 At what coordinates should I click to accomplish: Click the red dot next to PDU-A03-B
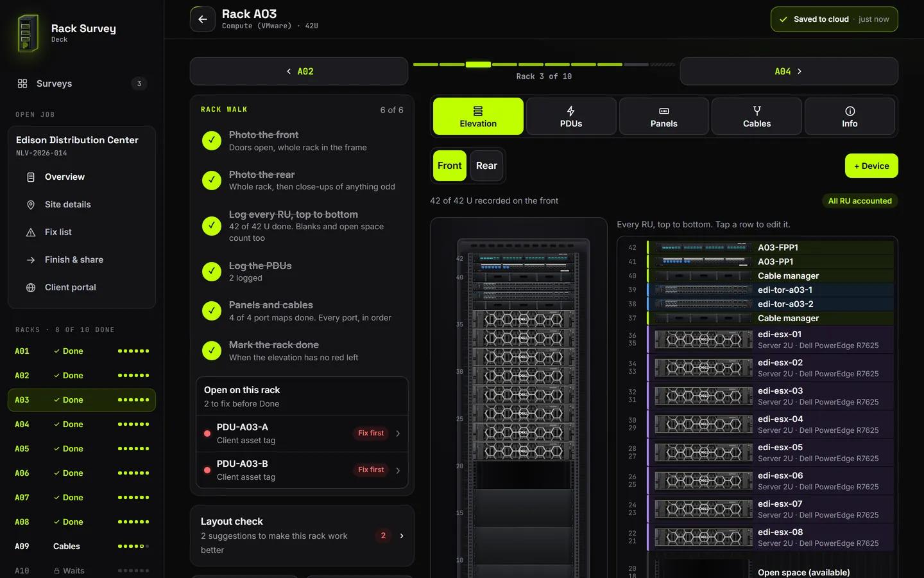207,470
